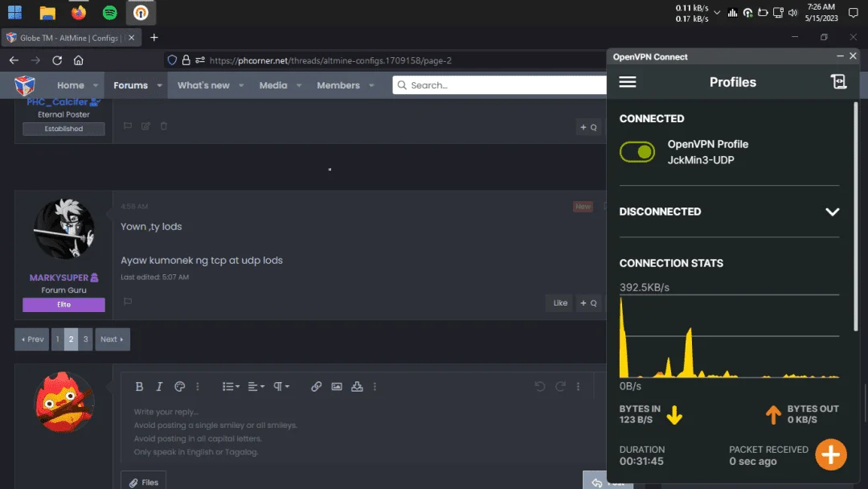Expand What's new dropdown arrow
This screenshot has height=489, width=868.
241,85
